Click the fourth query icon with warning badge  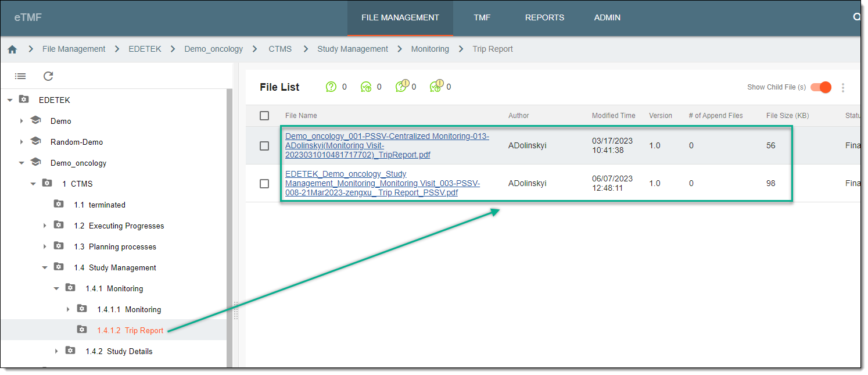point(437,86)
